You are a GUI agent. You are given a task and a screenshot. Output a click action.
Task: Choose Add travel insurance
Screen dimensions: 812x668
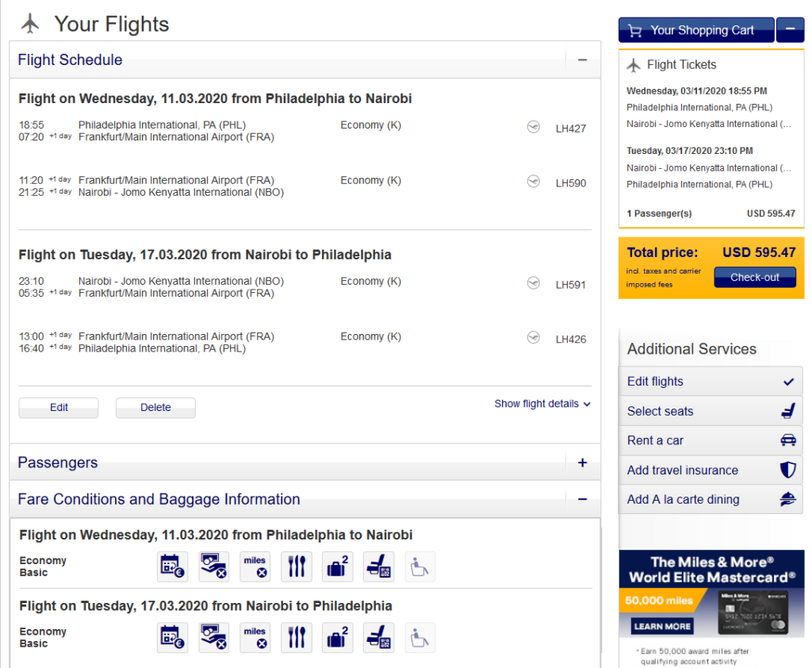click(710, 470)
